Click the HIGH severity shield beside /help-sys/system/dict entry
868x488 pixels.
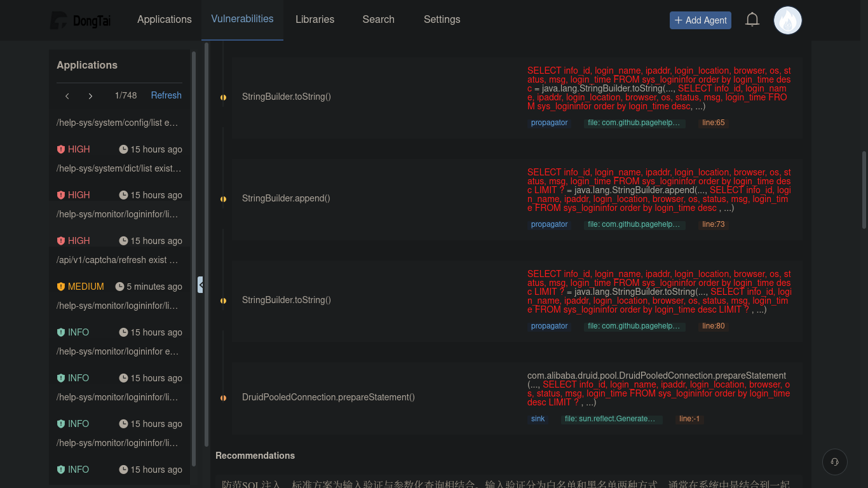60,194
